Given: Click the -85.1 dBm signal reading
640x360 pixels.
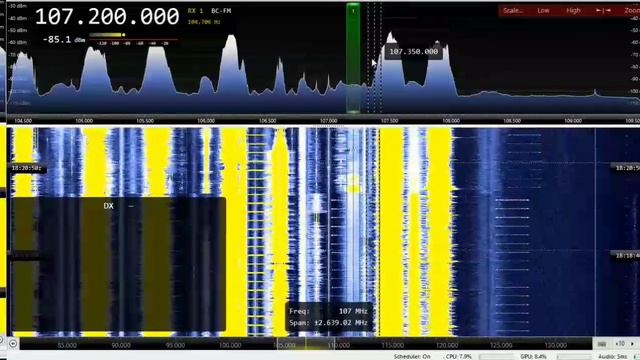Looking at the screenshot, I should pos(64,40).
